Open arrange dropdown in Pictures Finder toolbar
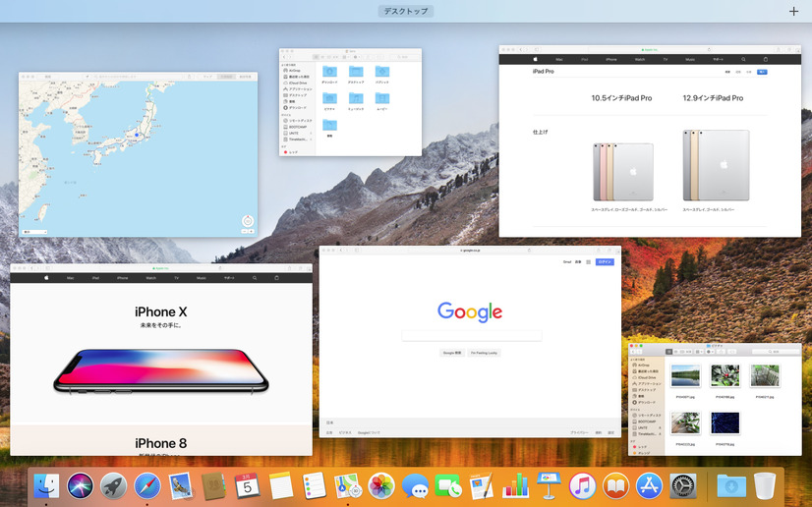Viewport: 812px width, 507px height. pos(699,352)
